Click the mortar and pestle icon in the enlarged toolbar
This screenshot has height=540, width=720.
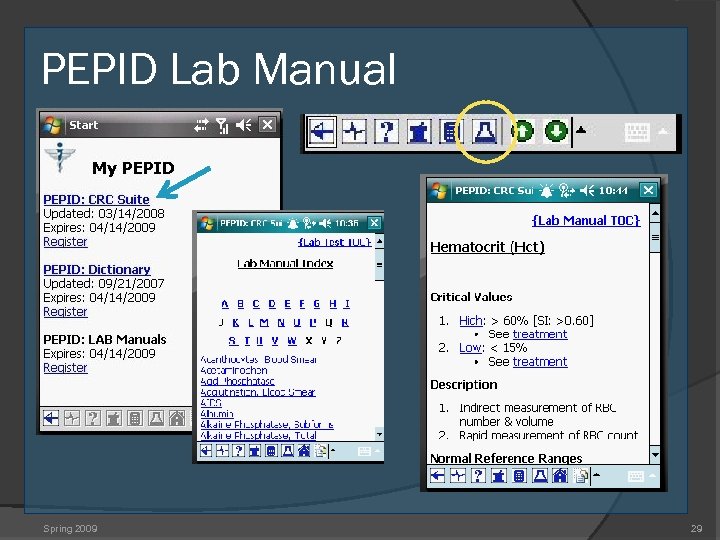point(419,132)
